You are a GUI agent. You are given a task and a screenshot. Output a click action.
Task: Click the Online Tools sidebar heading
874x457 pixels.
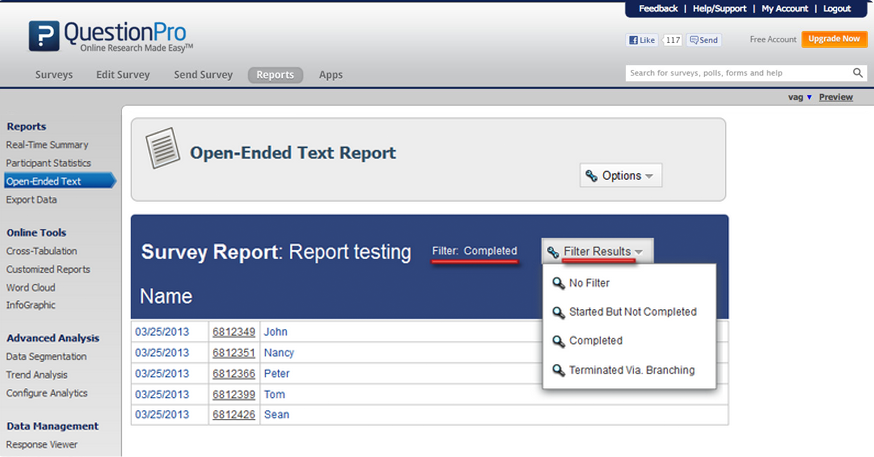pos(36,233)
